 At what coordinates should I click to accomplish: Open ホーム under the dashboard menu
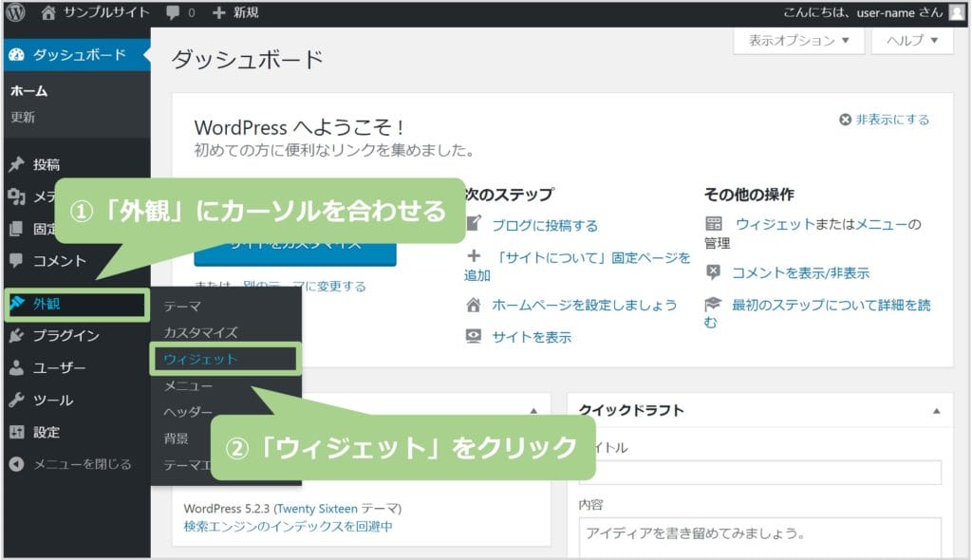[29, 91]
